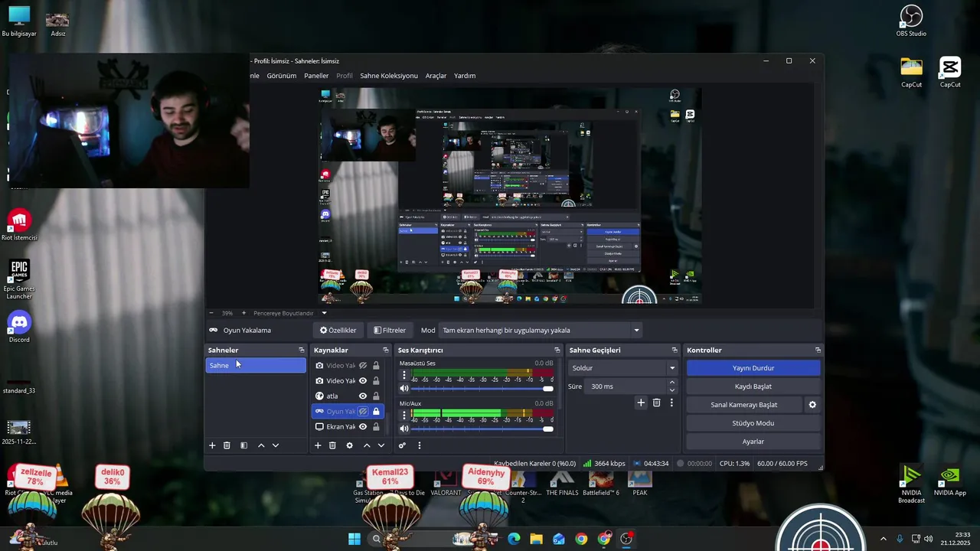Open the Profil menu
Screen dimensions: 980x551
point(345,76)
